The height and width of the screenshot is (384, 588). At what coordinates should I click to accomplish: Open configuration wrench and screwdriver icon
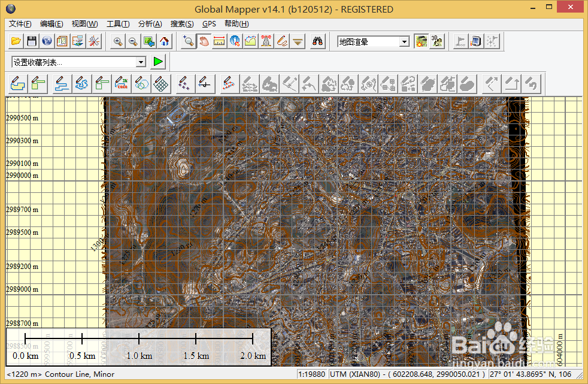(94, 41)
